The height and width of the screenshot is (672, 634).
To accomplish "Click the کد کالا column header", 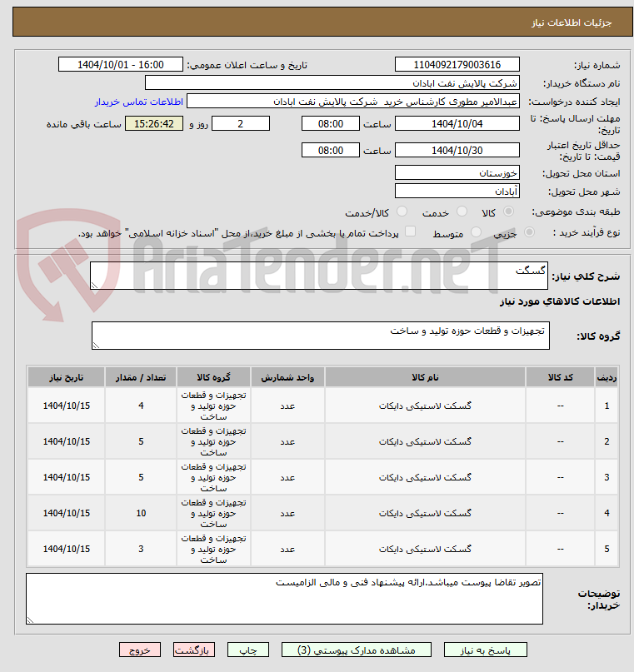I will coord(560,377).
